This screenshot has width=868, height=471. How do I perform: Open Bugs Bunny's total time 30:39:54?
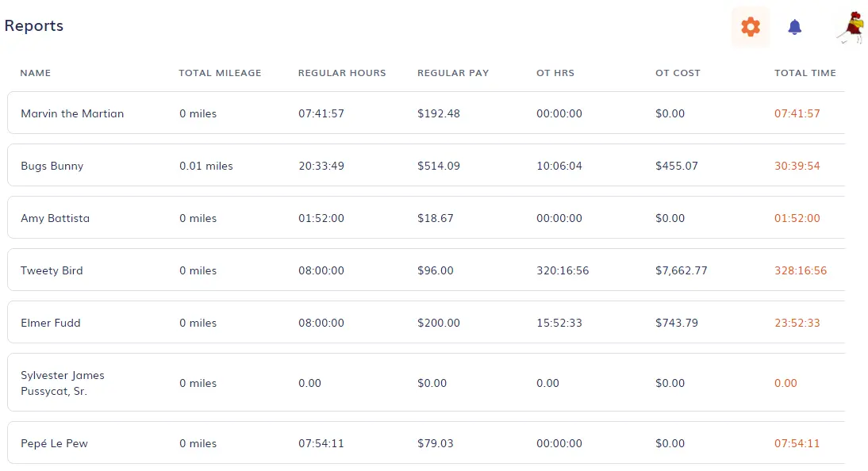[x=797, y=166]
